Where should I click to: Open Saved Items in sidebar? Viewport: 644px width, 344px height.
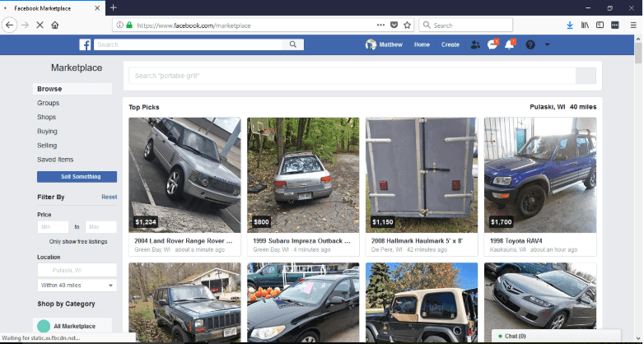click(55, 160)
